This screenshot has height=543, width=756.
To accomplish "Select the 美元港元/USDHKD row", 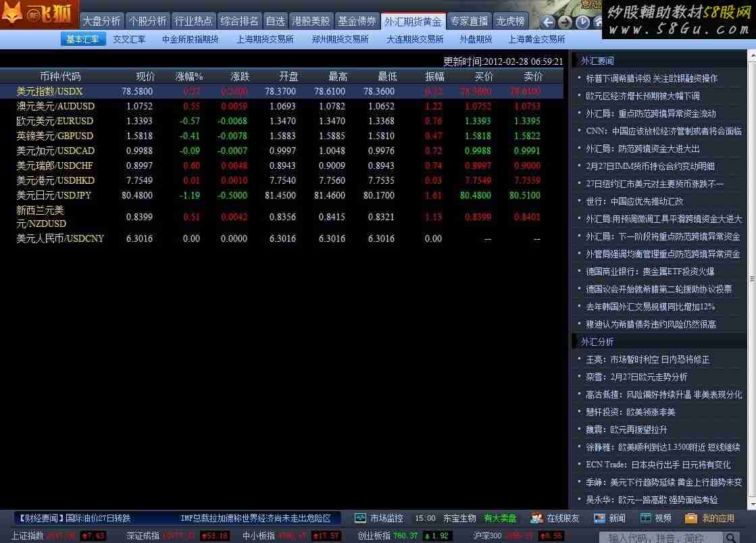I will (282, 181).
